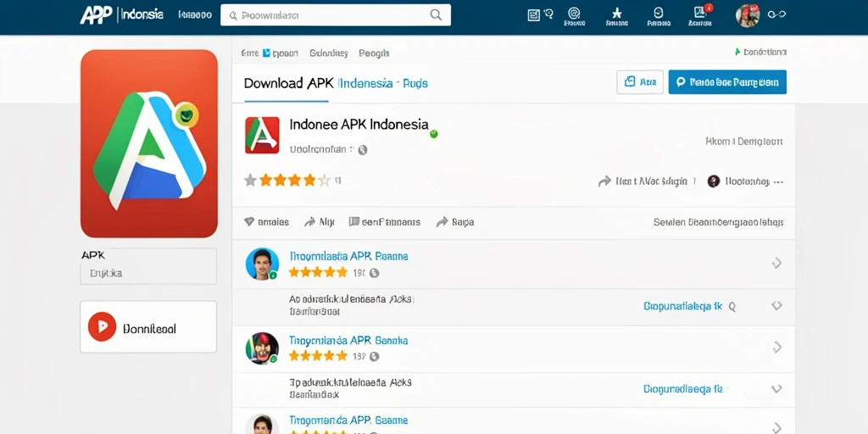Screen dimensions: 868x434
Task: Click the blue button at the top right
Action: [x=727, y=82]
